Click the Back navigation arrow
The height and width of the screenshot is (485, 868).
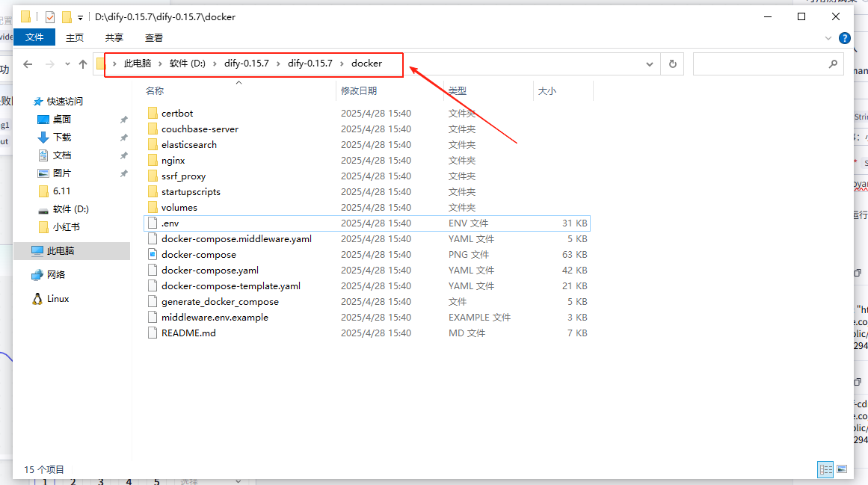[28, 64]
